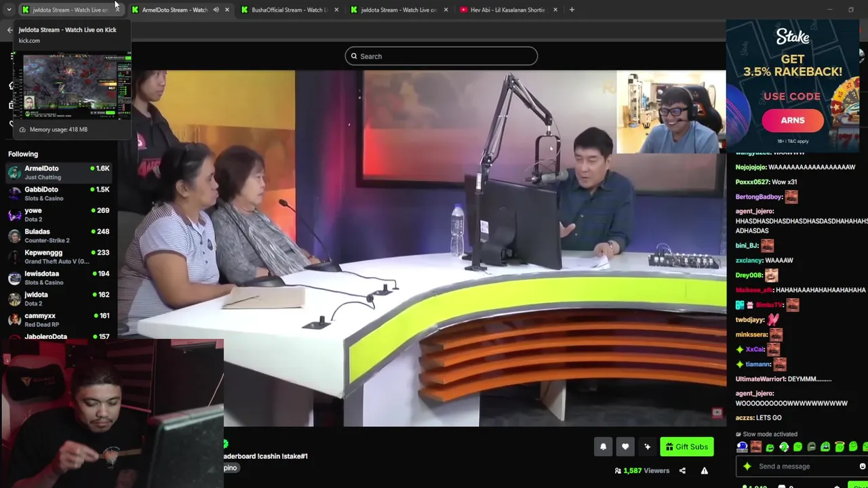Click GabbiDoto avatar icon in sidebar
This screenshot has height=488, width=868.
[14, 194]
